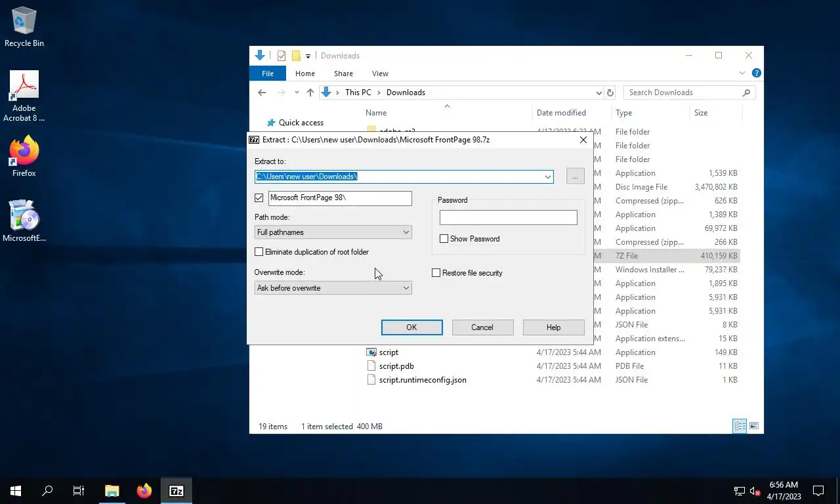Open the network status tray icon

click(x=740, y=491)
